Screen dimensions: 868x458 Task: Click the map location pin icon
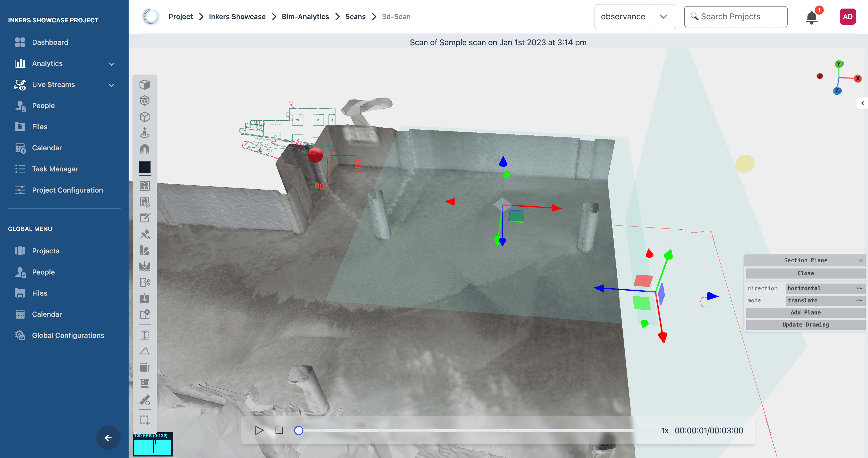click(145, 314)
